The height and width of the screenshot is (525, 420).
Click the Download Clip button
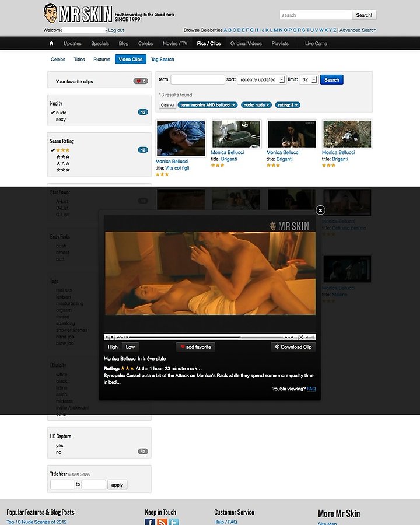[293, 347]
